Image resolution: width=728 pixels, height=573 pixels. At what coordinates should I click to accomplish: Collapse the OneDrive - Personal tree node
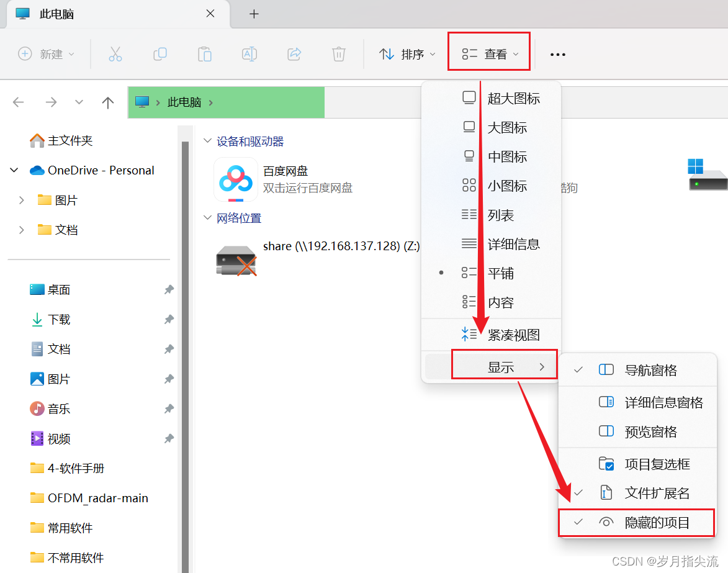pos(14,171)
